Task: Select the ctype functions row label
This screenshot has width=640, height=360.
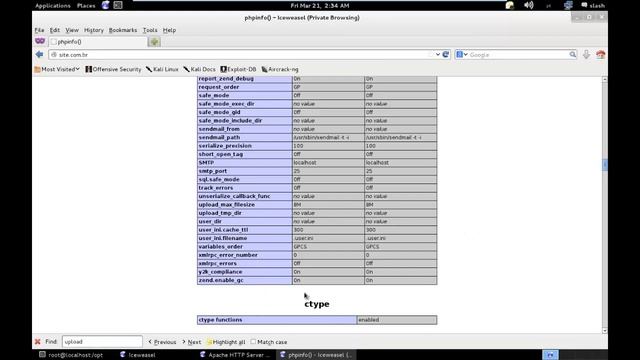Action: [220, 320]
